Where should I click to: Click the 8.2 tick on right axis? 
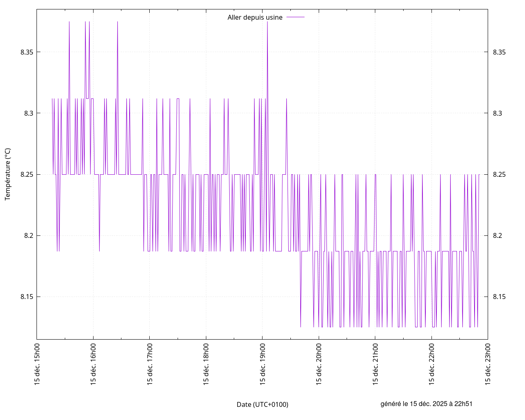[498, 236]
